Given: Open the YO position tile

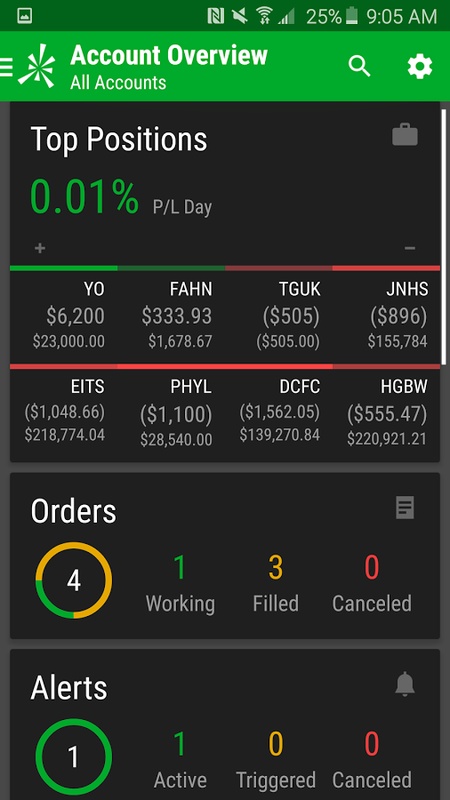Looking at the screenshot, I should click(x=64, y=315).
